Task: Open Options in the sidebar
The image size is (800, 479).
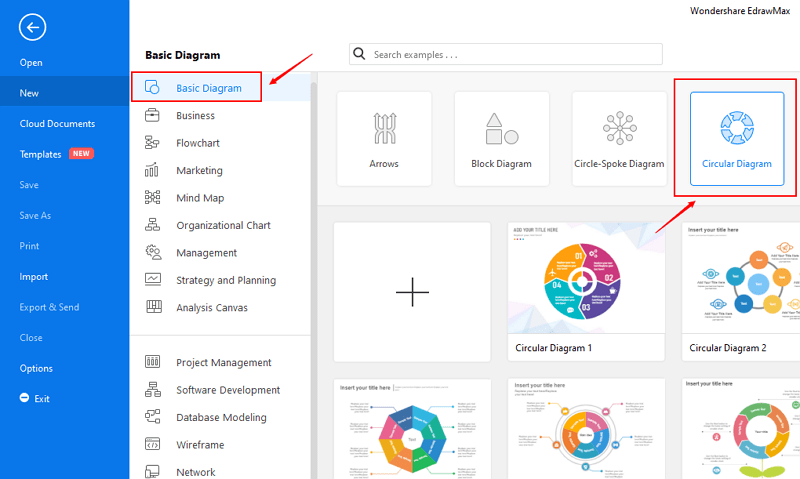Action: [x=36, y=368]
